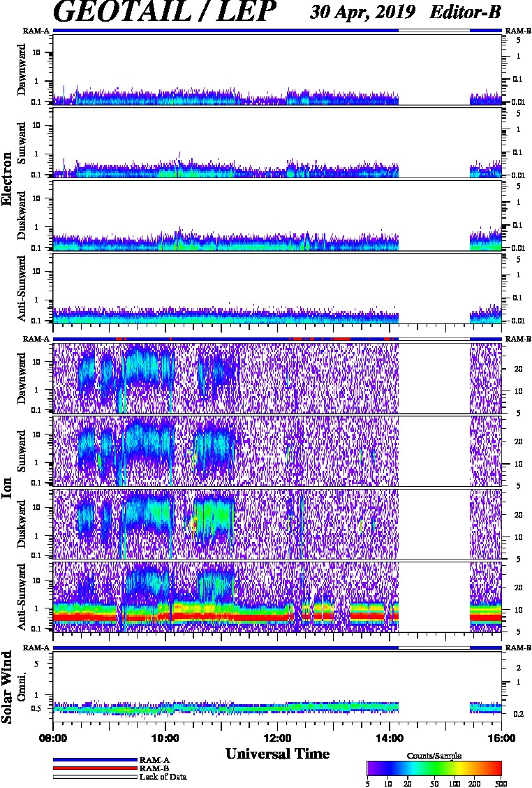The width and height of the screenshot is (532, 788).
Task: Click the colorbar value 500
Action: 501,784
